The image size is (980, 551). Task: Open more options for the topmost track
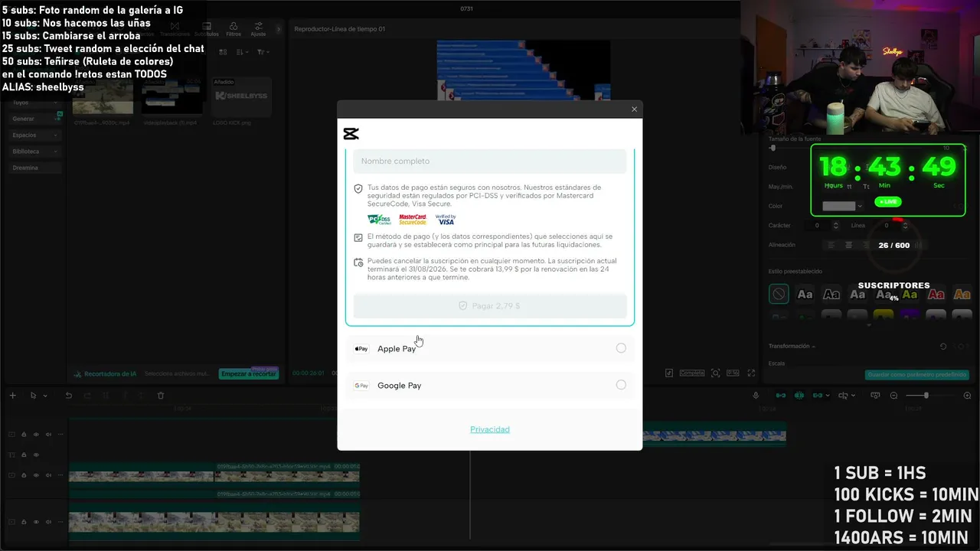click(x=60, y=435)
